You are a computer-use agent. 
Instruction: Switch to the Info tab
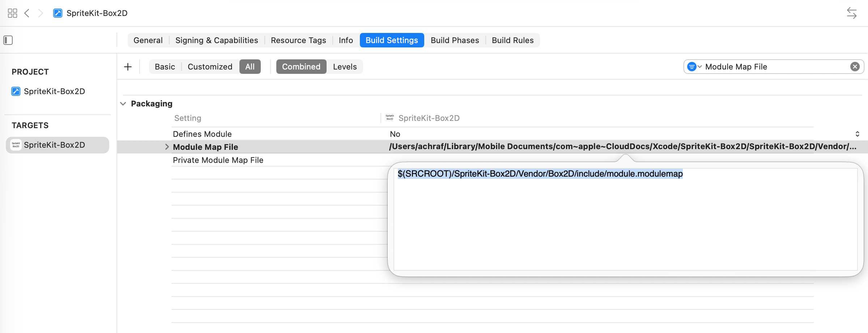(x=346, y=40)
